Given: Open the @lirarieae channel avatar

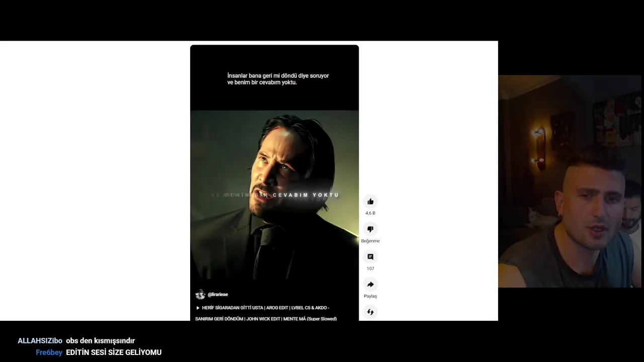Looking at the screenshot, I should pos(200,295).
